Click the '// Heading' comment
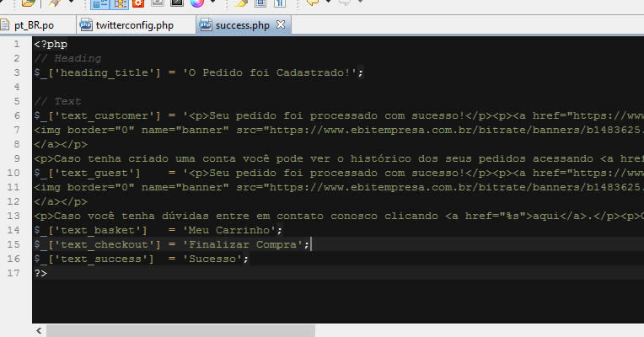 67,58
